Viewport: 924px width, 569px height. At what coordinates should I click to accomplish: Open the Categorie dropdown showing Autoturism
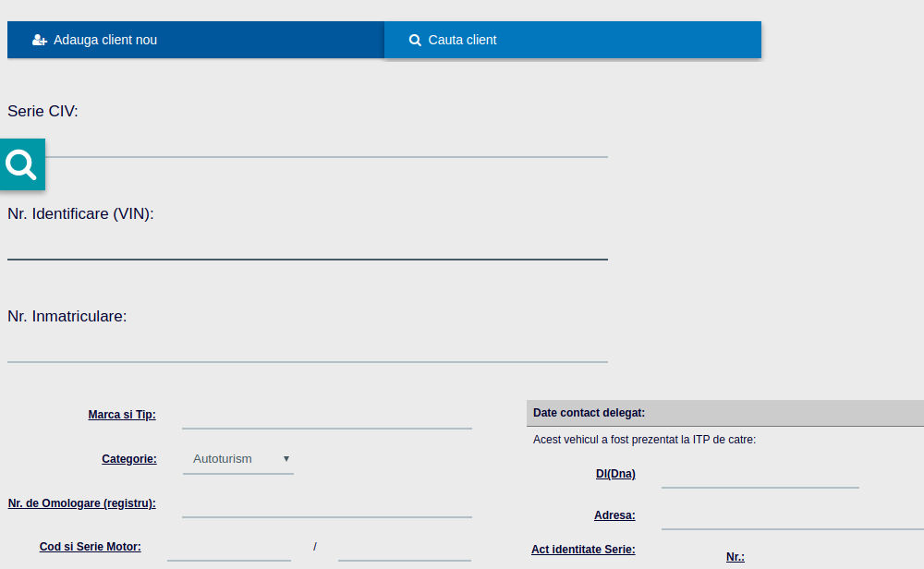(x=238, y=459)
